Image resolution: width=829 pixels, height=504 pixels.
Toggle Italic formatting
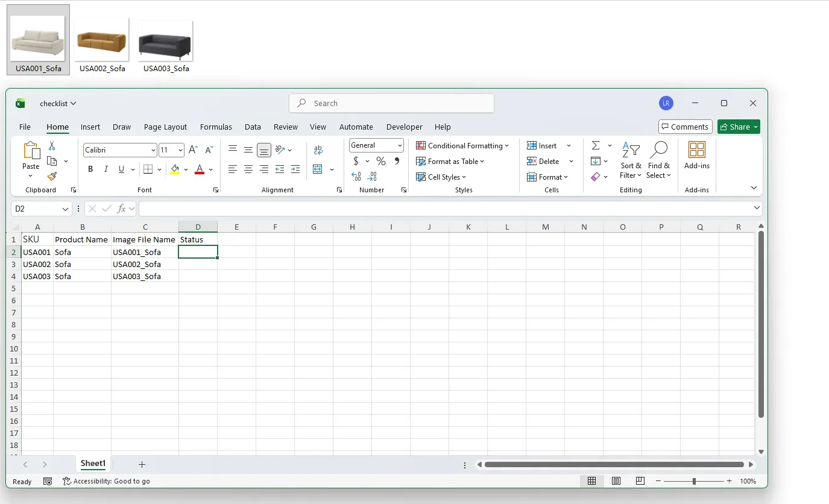point(106,169)
